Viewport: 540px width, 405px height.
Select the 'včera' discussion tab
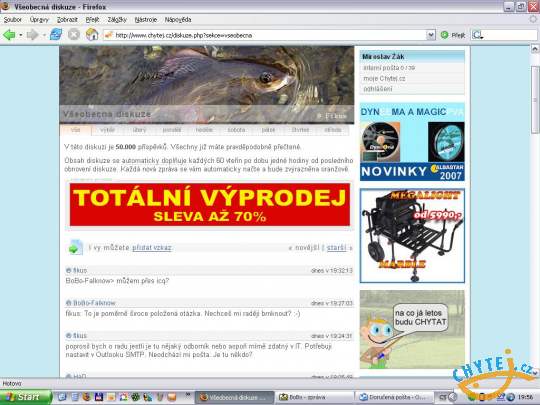tap(107, 130)
